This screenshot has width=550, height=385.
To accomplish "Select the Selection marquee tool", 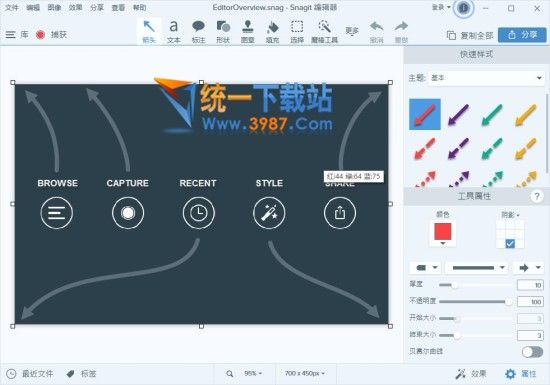I will coord(297,31).
